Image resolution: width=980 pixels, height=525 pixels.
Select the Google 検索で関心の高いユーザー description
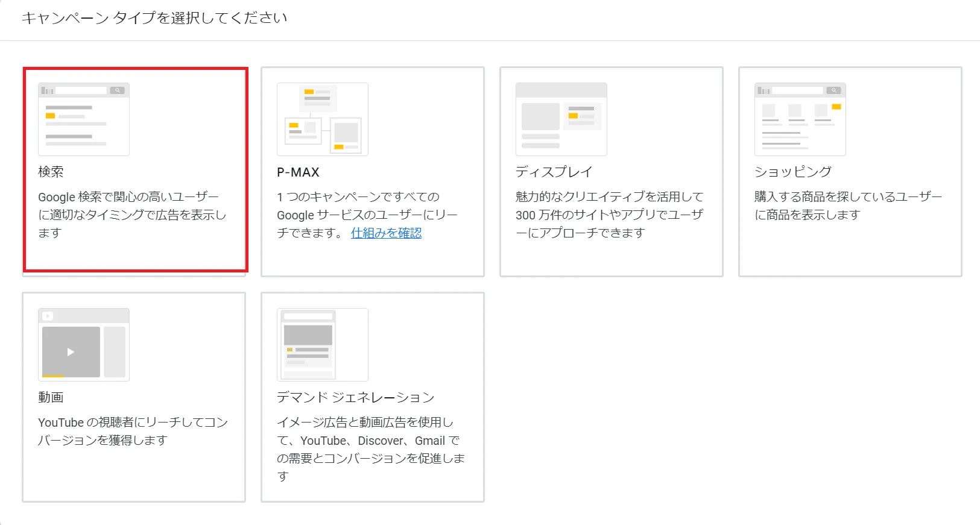coord(132,215)
